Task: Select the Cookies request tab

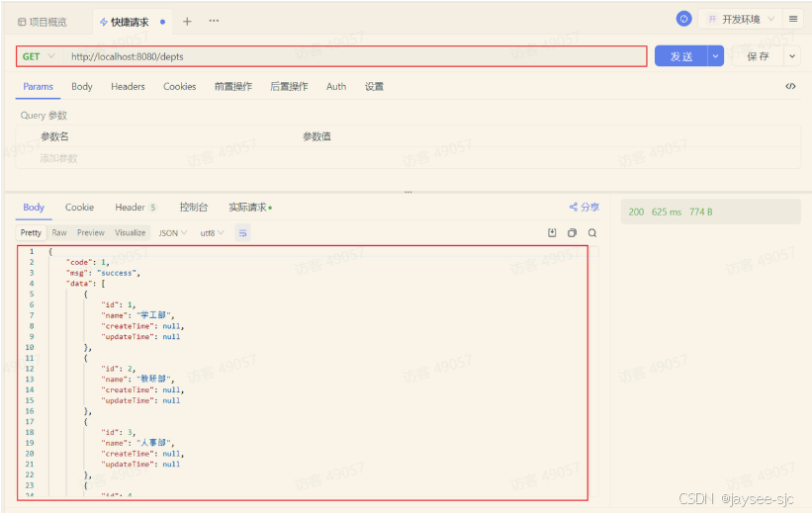Action: pyautogui.click(x=180, y=86)
